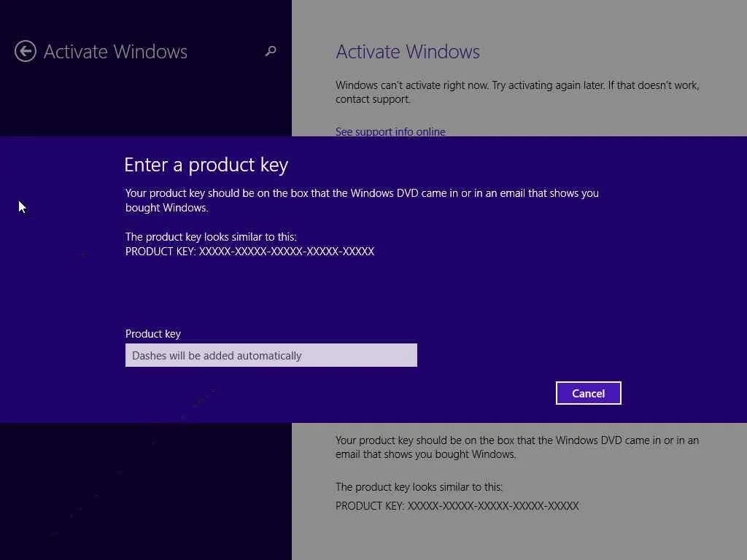Screen dimensions: 747x560
Task: Click the dialog's sample 'PRODUCT KEY: XXXXX' text
Action: (x=249, y=252)
